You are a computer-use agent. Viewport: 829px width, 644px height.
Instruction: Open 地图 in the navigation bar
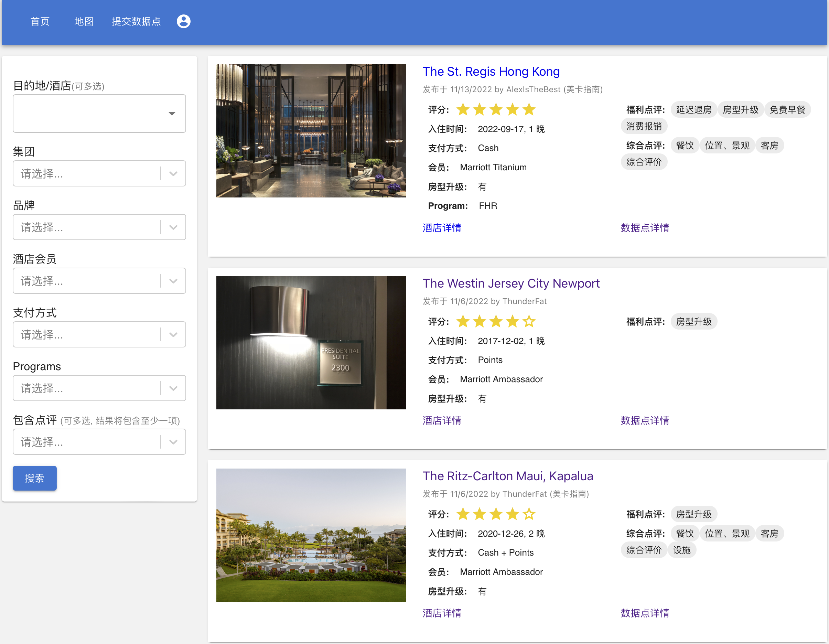[84, 21]
